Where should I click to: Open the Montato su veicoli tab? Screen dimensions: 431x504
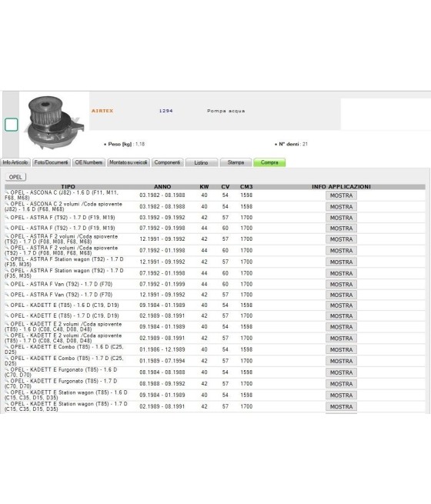coord(129,162)
